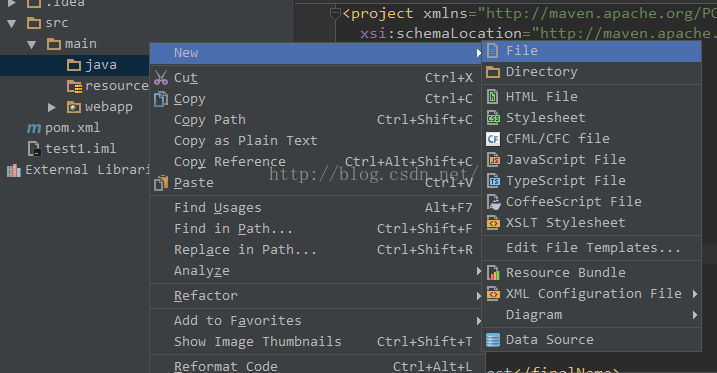Click the File icon in the New submenu
This screenshot has width=717, height=373.
tap(492, 51)
